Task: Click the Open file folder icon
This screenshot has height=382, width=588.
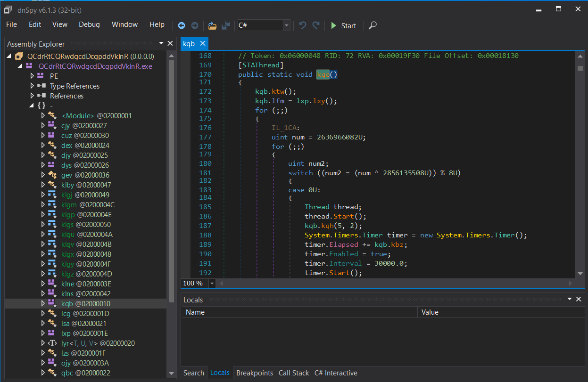Action: point(212,25)
